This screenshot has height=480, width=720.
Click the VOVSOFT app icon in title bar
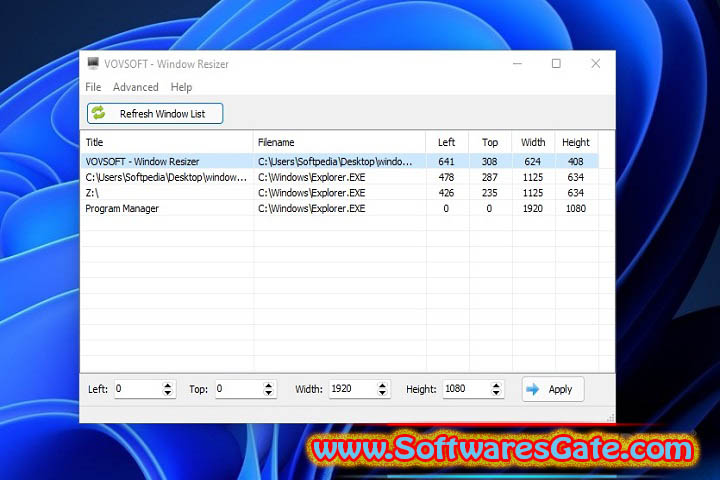point(93,63)
